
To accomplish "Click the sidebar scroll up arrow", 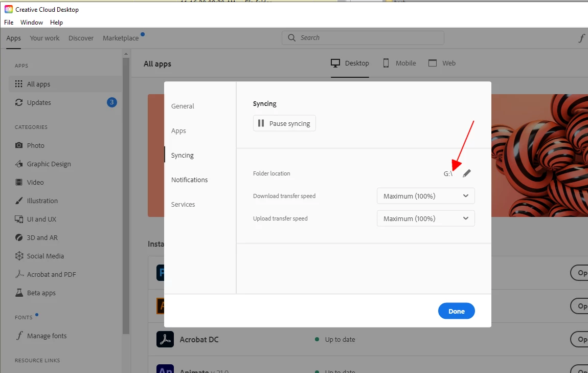I will (x=126, y=54).
